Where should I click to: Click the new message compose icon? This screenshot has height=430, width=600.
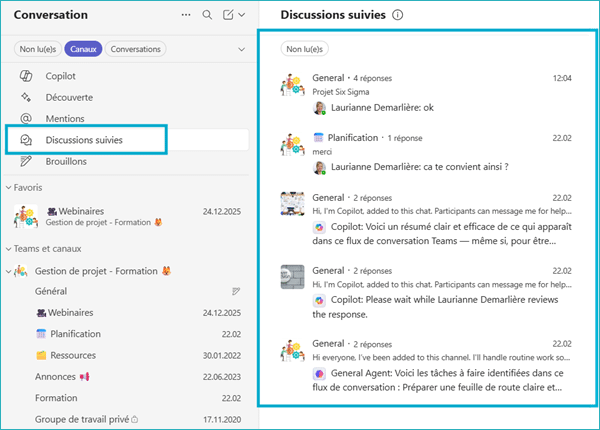coord(228,15)
